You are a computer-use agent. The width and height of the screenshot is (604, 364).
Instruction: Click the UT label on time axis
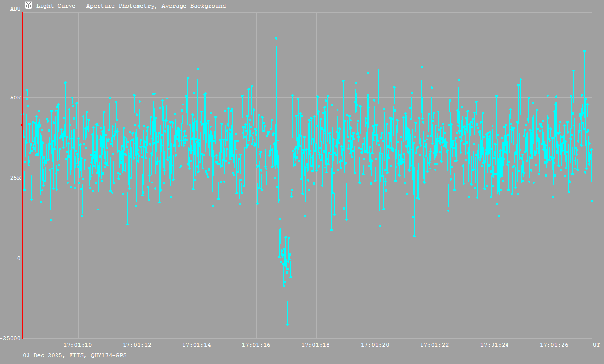tap(596, 345)
